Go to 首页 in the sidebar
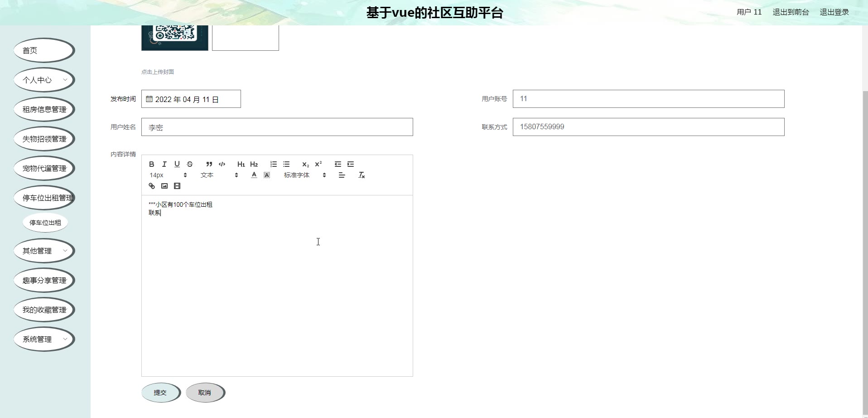The height and width of the screenshot is (418, 868). point(44,50)
